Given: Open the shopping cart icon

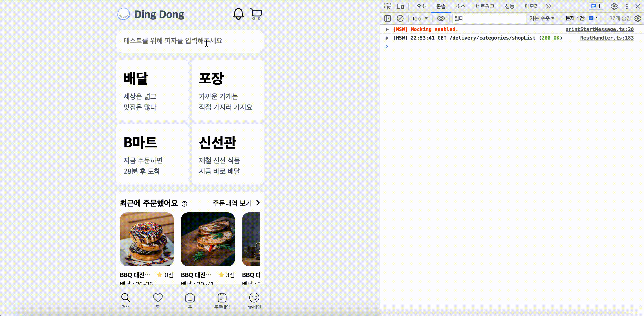Looking at the screenshot, I should click(256, 14).
